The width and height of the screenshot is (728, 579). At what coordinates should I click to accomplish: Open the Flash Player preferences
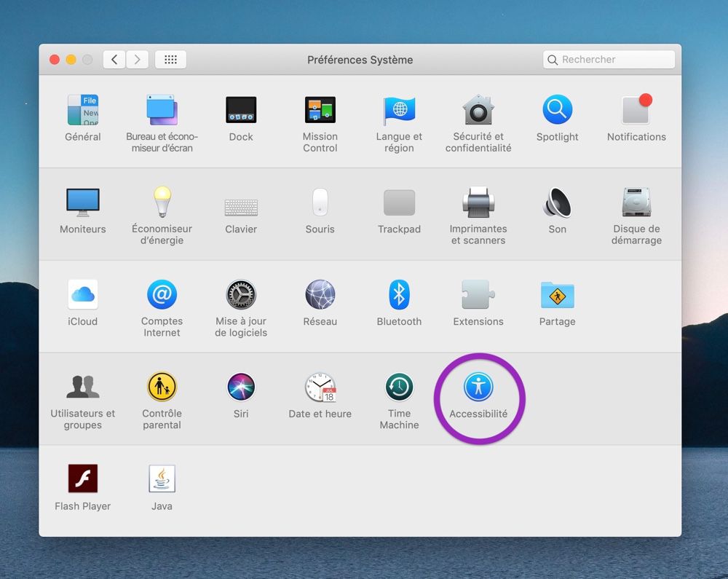pyautogui.click(x=83, y=478)
